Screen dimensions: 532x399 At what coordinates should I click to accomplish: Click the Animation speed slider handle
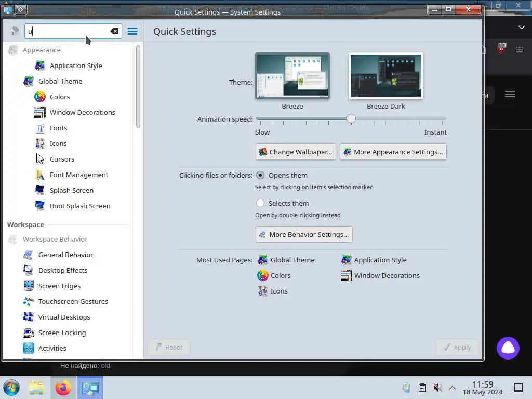351,119
